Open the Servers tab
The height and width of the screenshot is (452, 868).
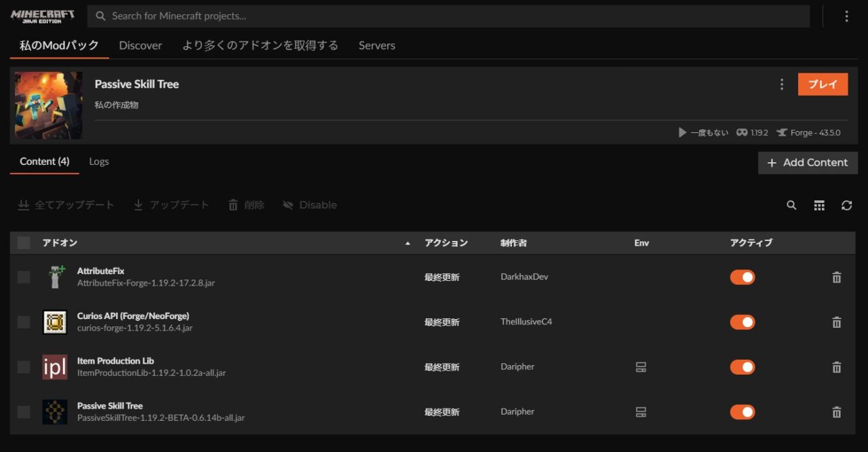[377, 45]
